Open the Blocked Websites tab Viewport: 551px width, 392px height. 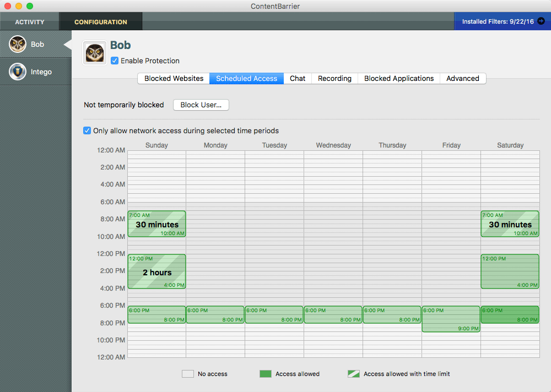174,78
